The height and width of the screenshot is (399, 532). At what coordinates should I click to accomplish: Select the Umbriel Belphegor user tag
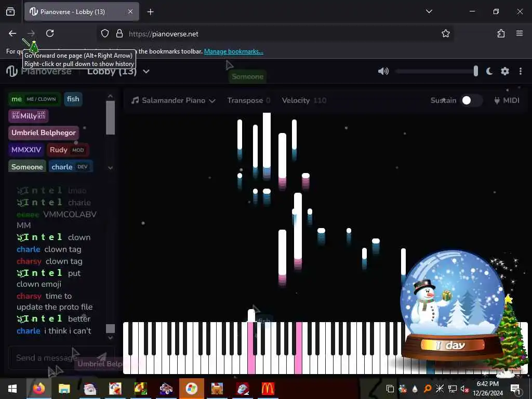(44, 132)
